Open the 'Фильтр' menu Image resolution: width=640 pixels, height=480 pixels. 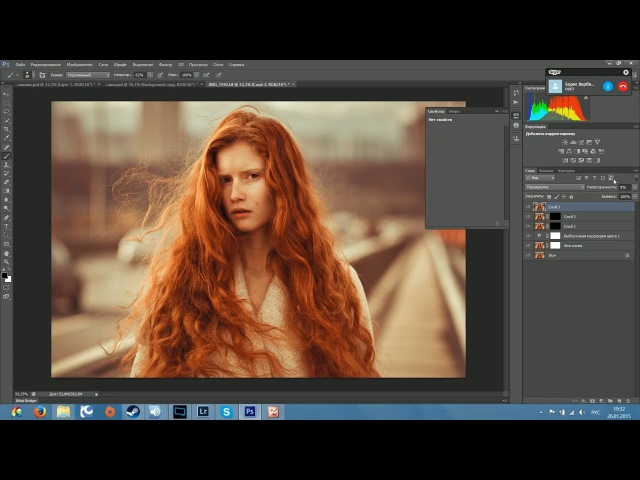pyautogui.click(x=166, y=64)
